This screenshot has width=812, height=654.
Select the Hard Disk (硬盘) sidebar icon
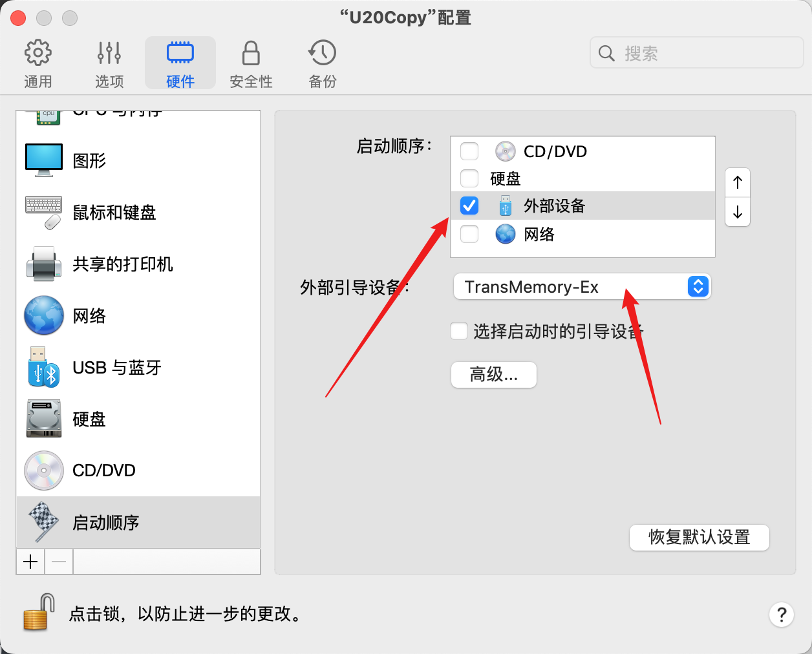(x=44, y=419)
